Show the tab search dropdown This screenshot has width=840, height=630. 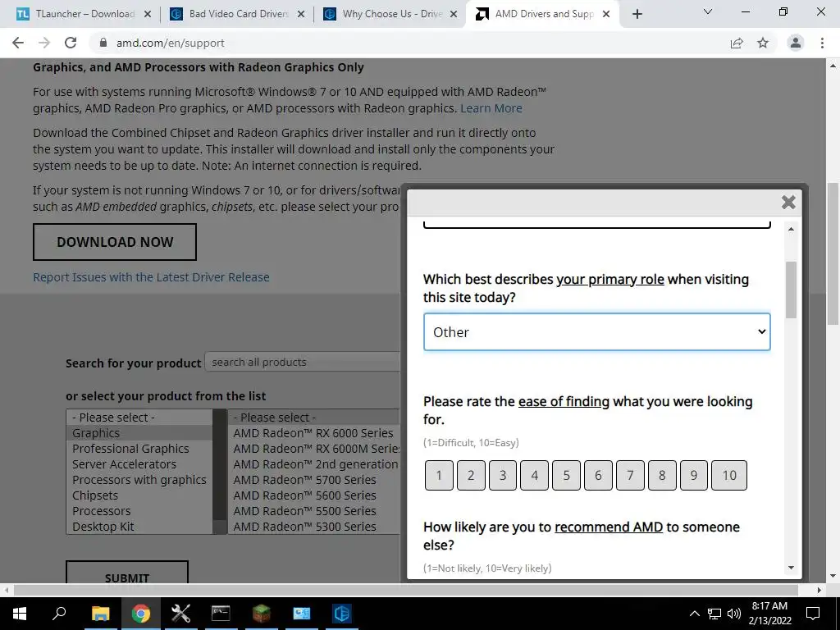click(708, 11)
